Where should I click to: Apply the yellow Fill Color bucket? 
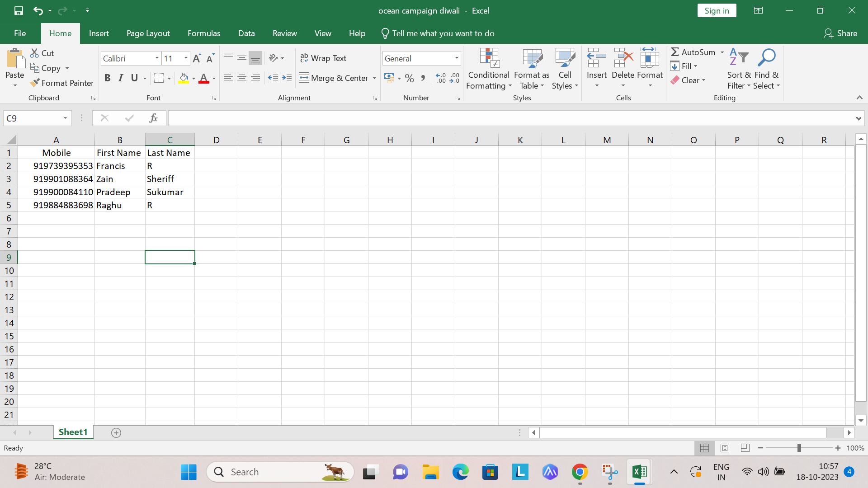click(x=184, y=78)
